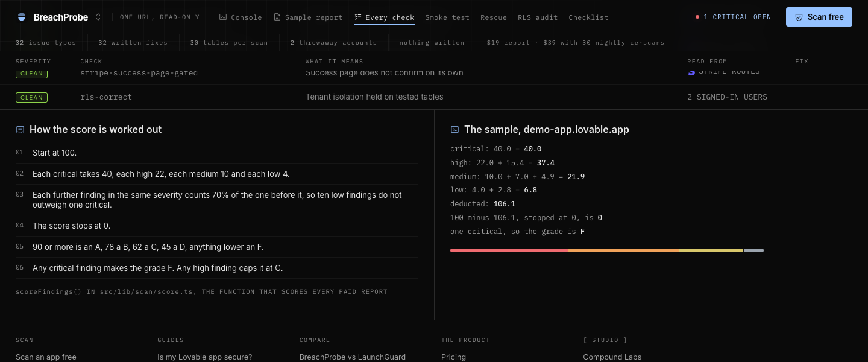Open the BreachProbe switcher chevrons
This screenshot has height=362, width=868.
pos(98,17)
